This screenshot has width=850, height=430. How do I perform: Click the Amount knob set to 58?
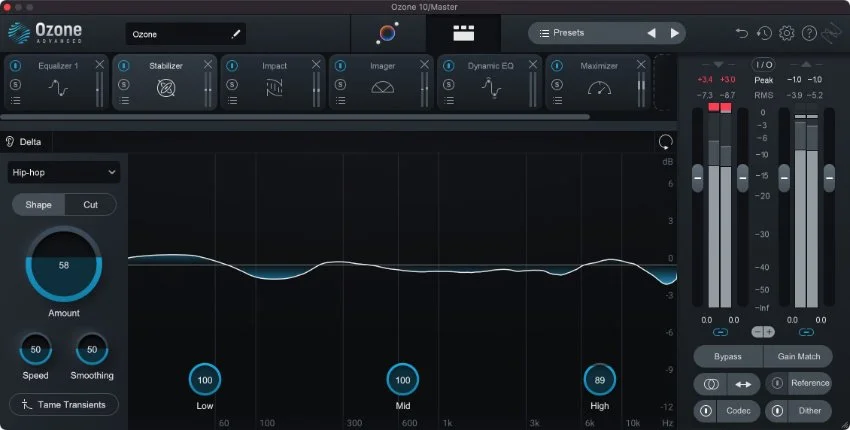click(x=64, y=264)
